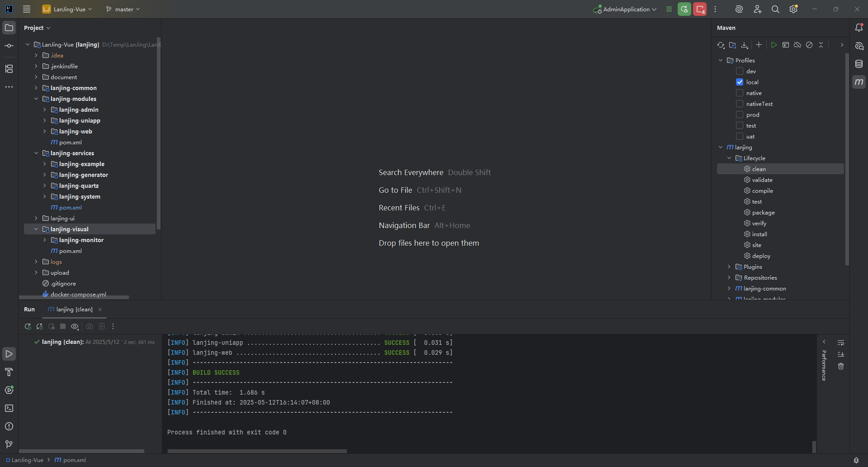Stop the running process red button
The image size is (868, 467).
tap(700, 9)
